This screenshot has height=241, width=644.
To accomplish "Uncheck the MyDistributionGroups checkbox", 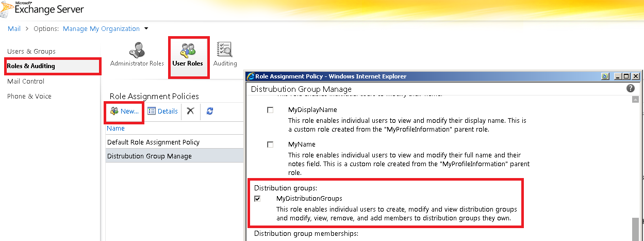I will tap(257, 199).
